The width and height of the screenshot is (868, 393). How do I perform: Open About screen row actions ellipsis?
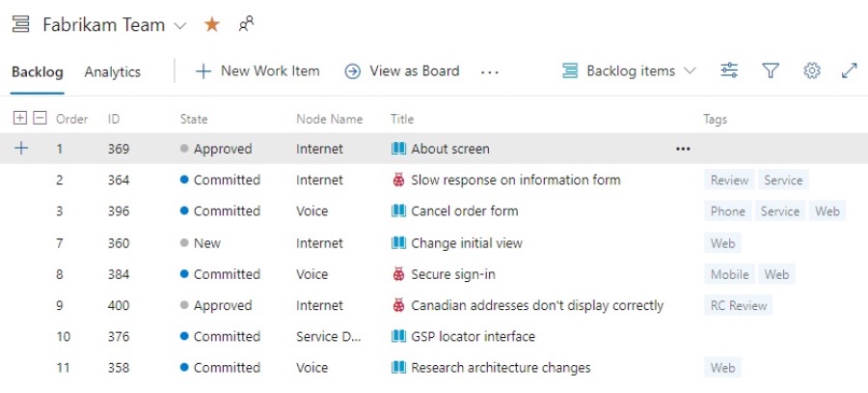point(683,149)
